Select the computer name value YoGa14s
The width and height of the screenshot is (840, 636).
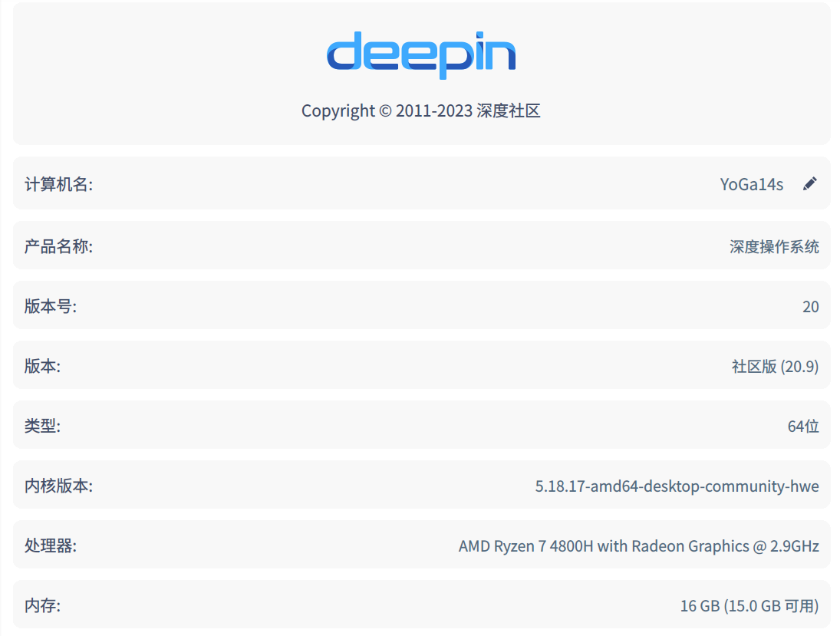click(751, 184)
